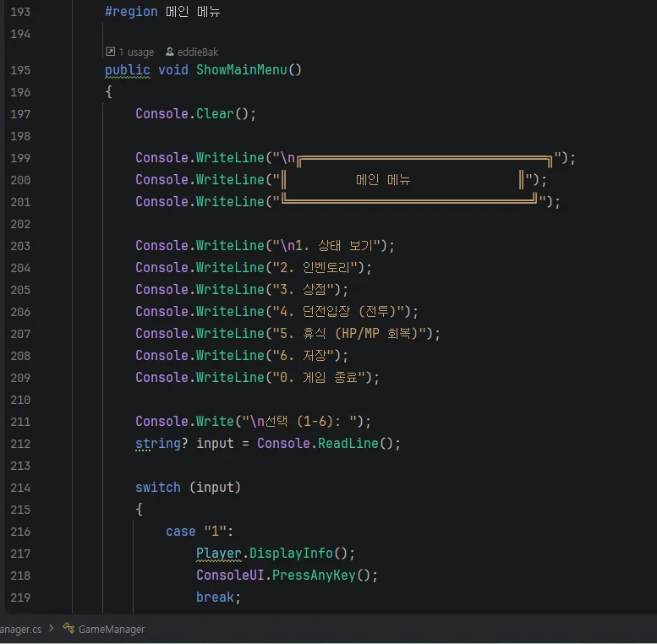Expand the breadcrumb chevron after anager.cs
The image size is (657, 644).
[51, 628]
